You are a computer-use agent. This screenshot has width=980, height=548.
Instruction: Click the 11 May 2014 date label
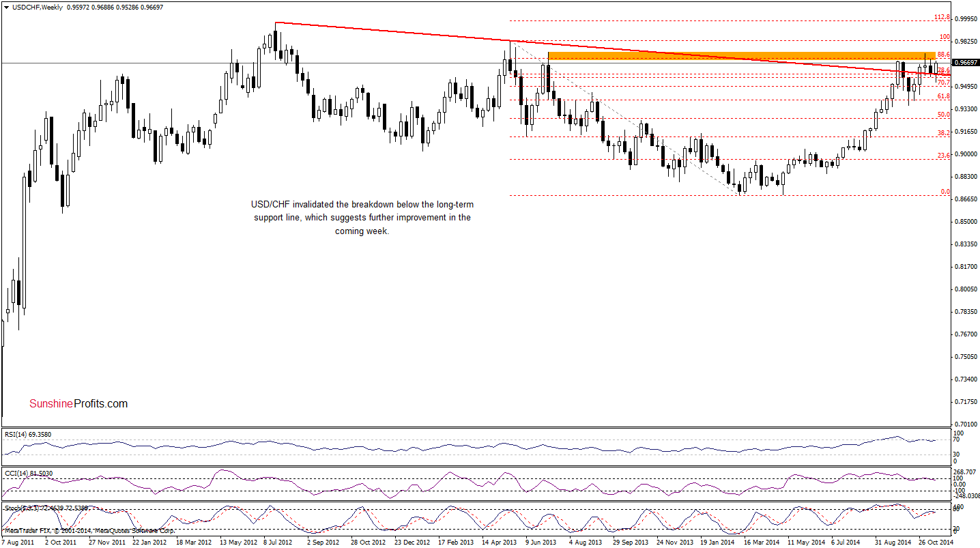coord(806,543)
